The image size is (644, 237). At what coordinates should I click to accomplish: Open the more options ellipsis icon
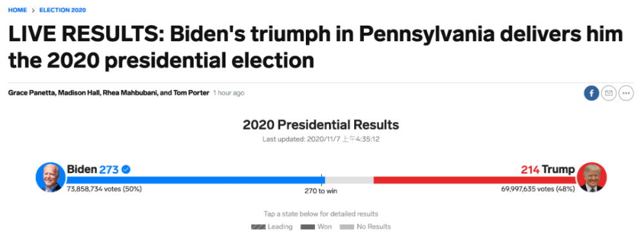626,93
